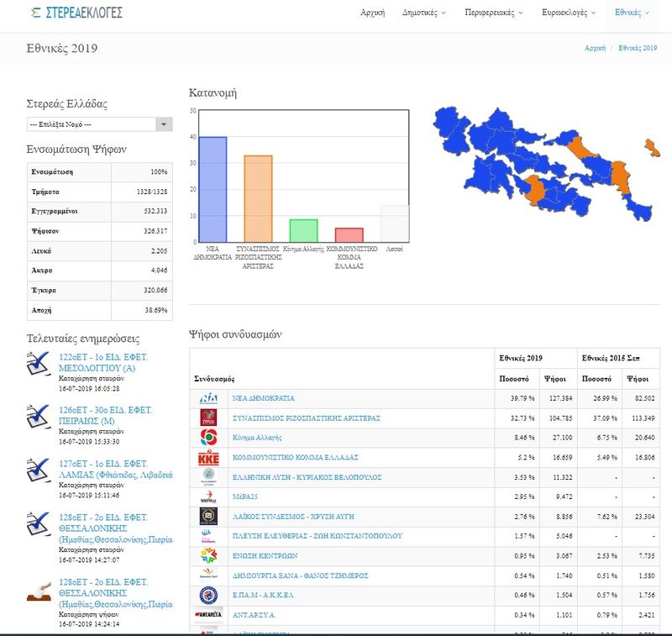Click the Τμήματα value 1328/1328
The height and width of the screenshot is (636, 672).
[152, 192]
